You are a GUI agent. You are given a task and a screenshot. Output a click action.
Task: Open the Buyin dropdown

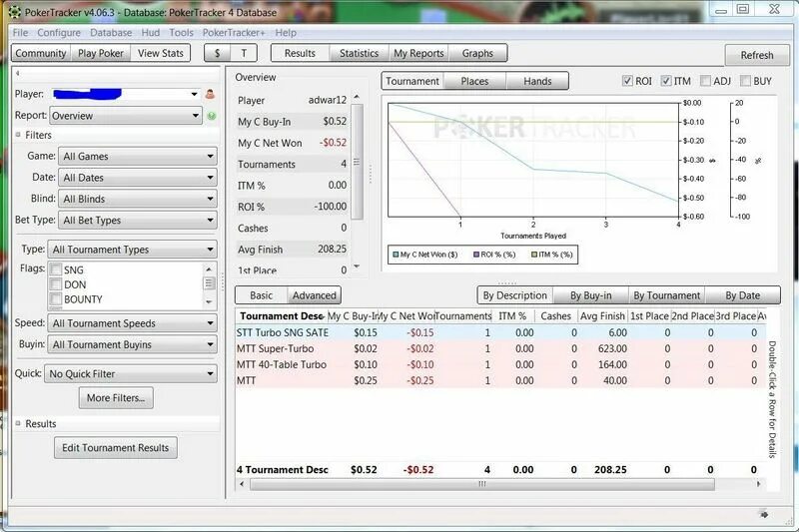coord(132,344)
